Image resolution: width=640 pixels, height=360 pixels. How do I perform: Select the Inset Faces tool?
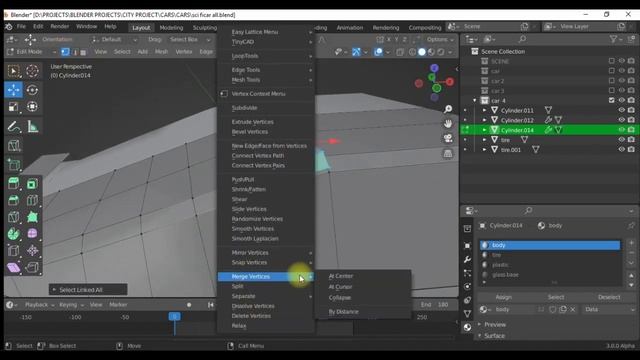pyautogui.click(x=32, y=184)
